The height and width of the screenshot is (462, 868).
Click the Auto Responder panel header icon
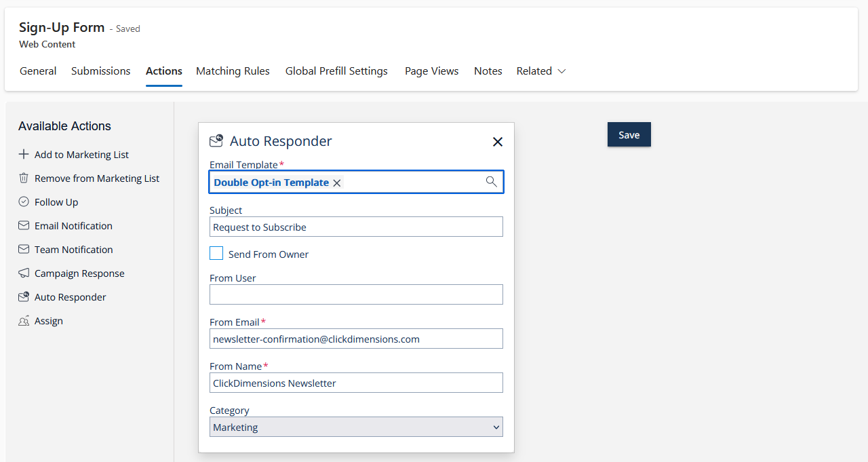pyautogui.click(x=216, y=140)
